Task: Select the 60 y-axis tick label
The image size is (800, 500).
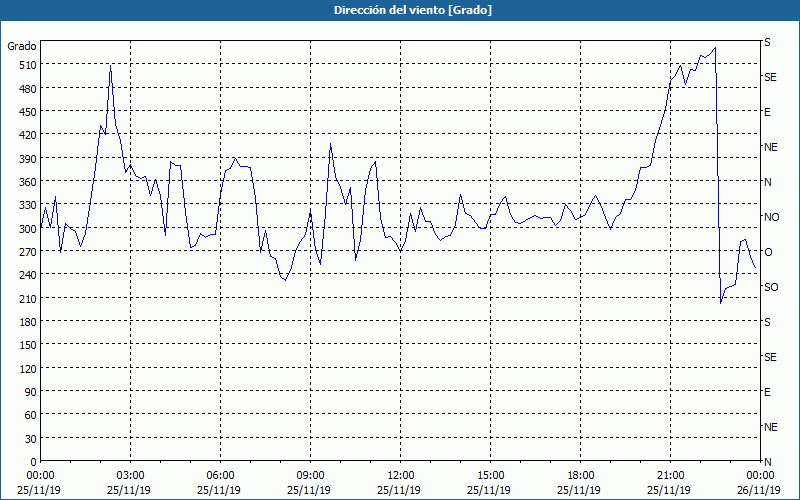Action: click(x=31, y=415)
